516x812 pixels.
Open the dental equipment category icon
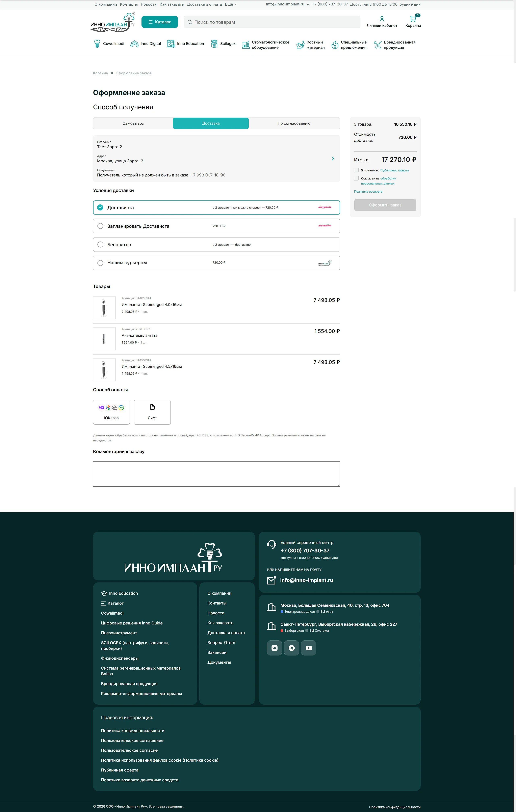point(246,45)
